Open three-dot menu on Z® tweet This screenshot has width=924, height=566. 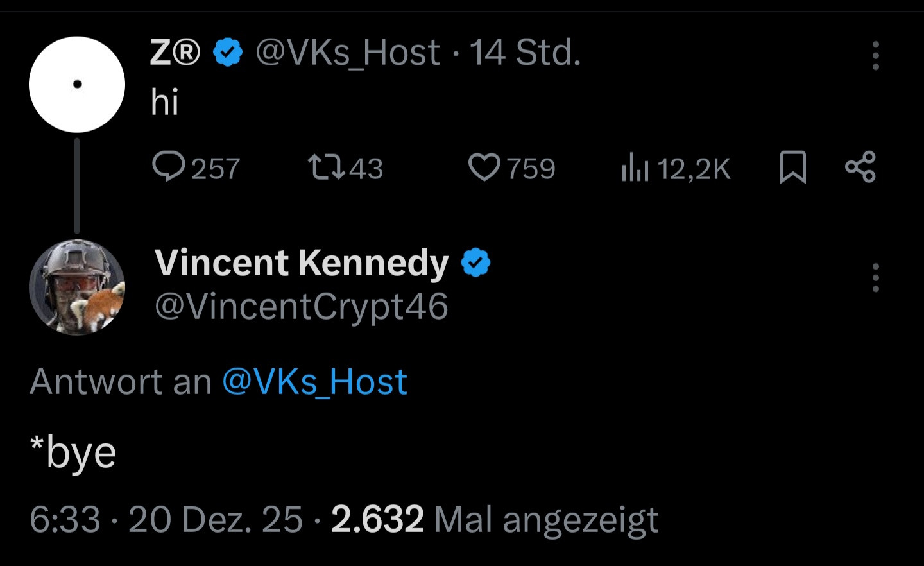coord(875,56)
